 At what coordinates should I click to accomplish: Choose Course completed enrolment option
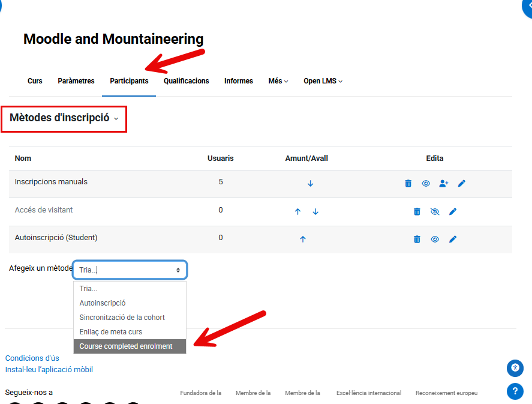pyautogui.click(x=126, y=346)
